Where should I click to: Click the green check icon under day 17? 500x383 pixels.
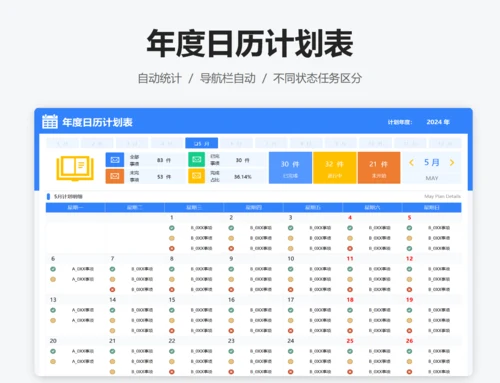tap(291, 310)
